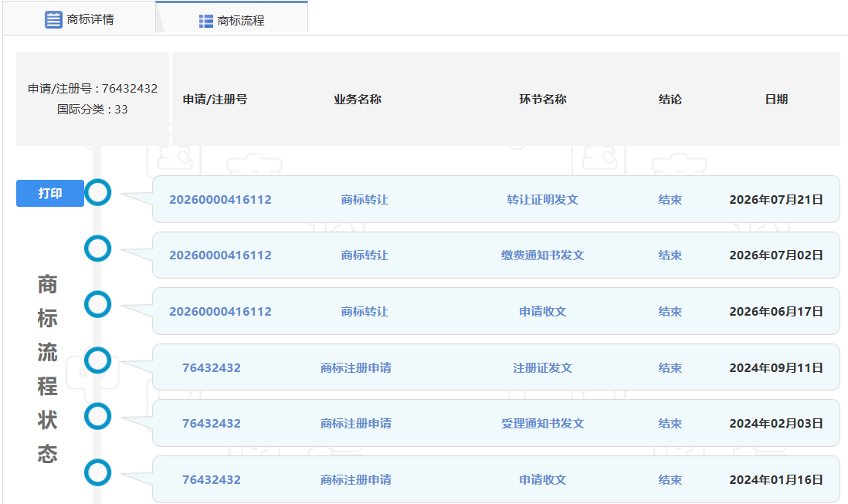The height and width of the screenshot is (504, 848).
Task: Select the timeline circle for 转让证明发文
Action: (x=98, y=192)
